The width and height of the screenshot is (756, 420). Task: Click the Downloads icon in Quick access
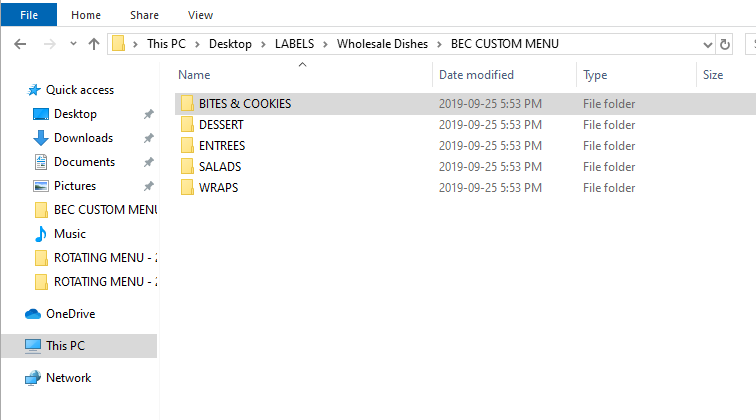click(x=41, y=138)
